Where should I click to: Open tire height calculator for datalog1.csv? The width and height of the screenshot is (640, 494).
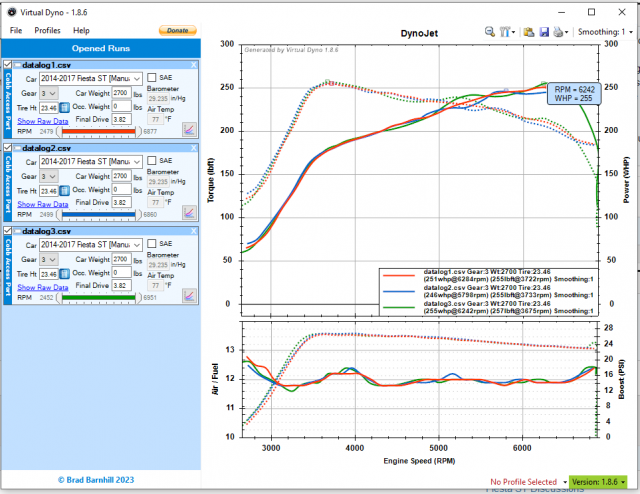[x=64, y=108]
